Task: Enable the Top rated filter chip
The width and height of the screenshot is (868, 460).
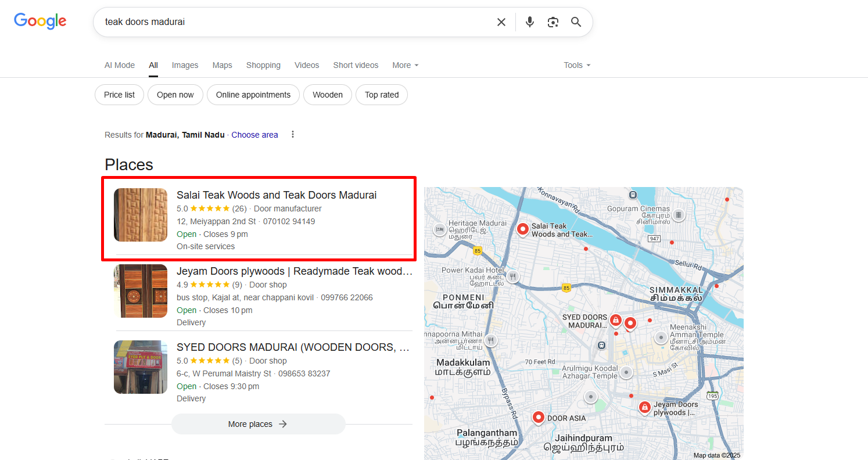Action: pos(381,95)
